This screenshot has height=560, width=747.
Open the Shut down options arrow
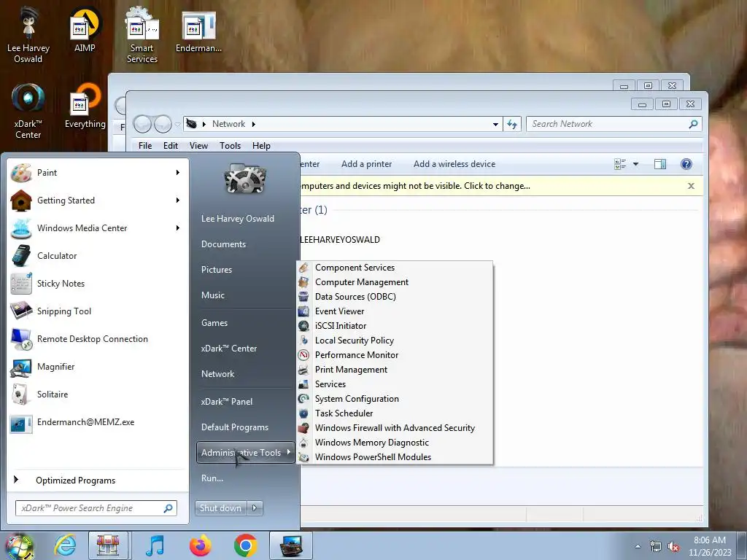point(255,508)
